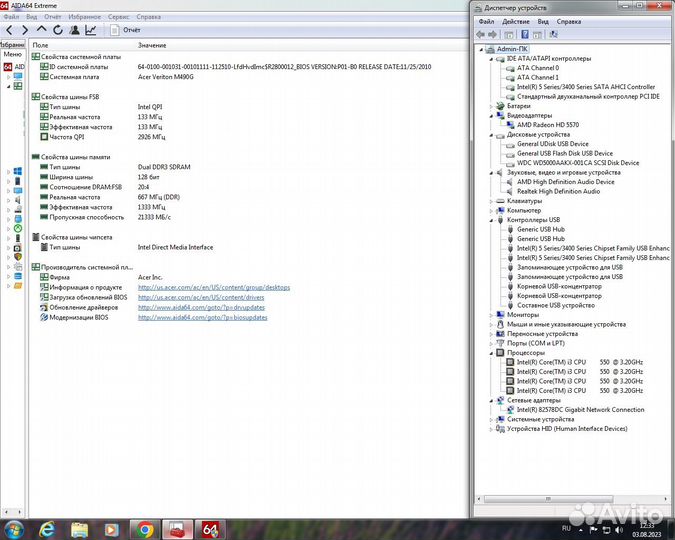Screen dimensions: 675x540
Task: Select the Admin-ПК root node
Action: point(512,49)
